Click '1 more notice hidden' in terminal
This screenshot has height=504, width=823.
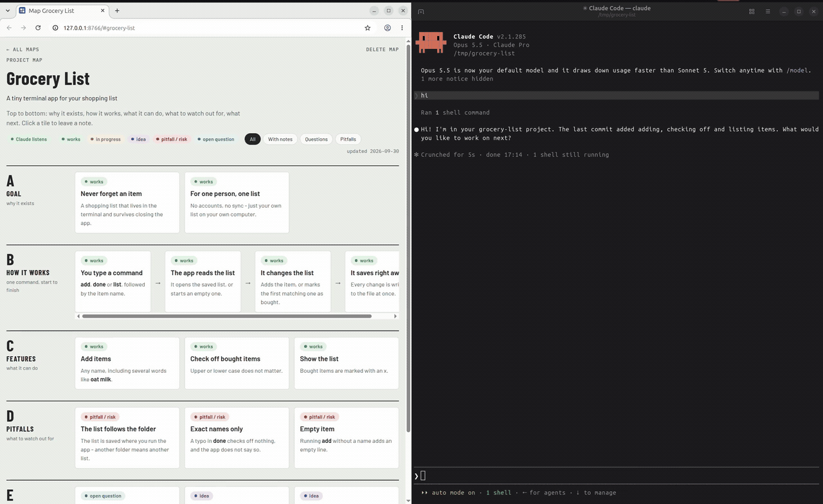457,78
